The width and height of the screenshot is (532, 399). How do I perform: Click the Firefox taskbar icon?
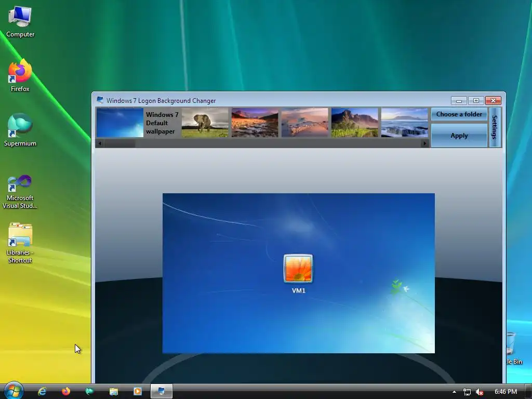66,391
